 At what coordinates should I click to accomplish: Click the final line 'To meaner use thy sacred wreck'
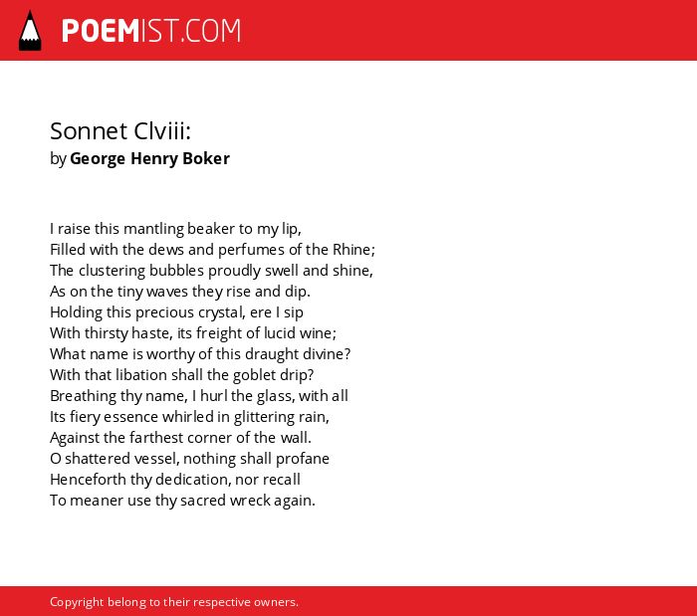pos(182,501)
